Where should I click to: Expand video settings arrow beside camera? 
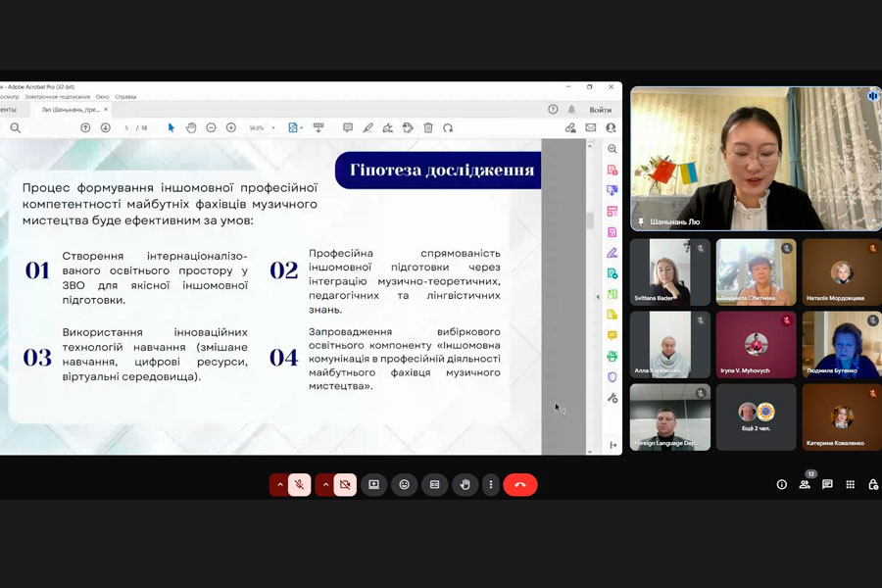(325, 484)
